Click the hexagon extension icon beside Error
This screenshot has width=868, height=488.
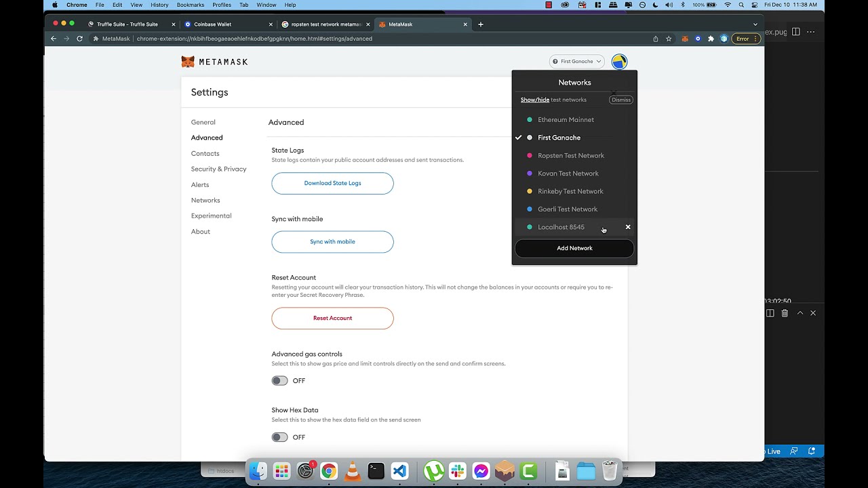click(724, 39)
